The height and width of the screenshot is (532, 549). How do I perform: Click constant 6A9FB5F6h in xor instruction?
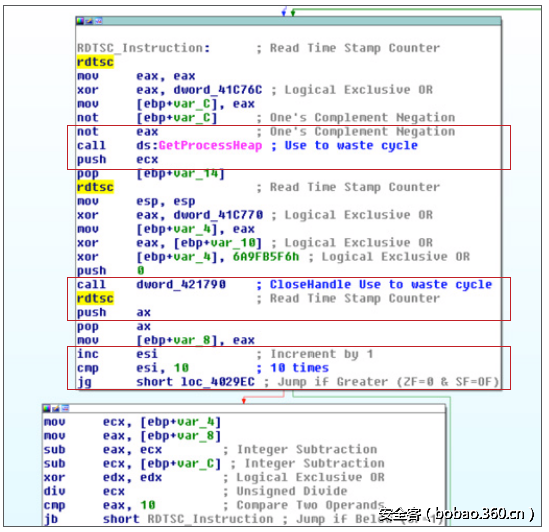[266, 257]
